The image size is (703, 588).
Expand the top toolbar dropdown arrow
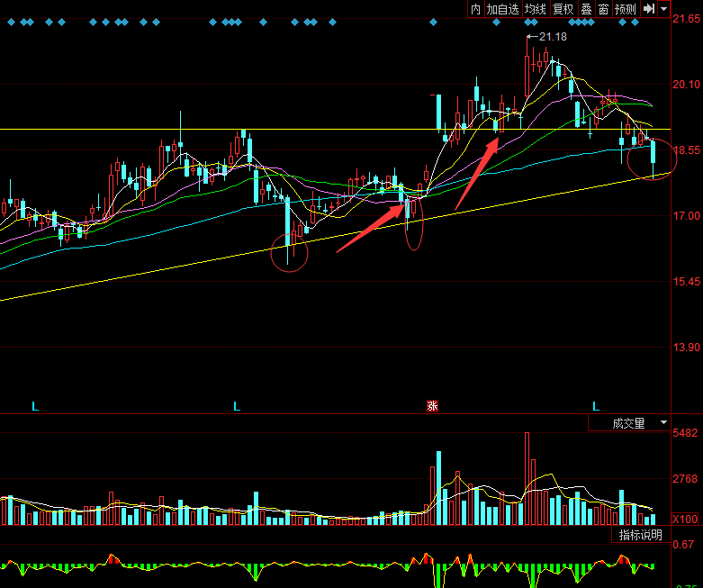point(664,9)
